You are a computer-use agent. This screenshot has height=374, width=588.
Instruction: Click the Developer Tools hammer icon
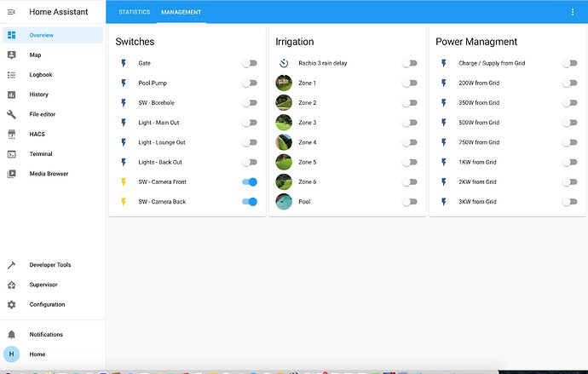coord(12,265)
